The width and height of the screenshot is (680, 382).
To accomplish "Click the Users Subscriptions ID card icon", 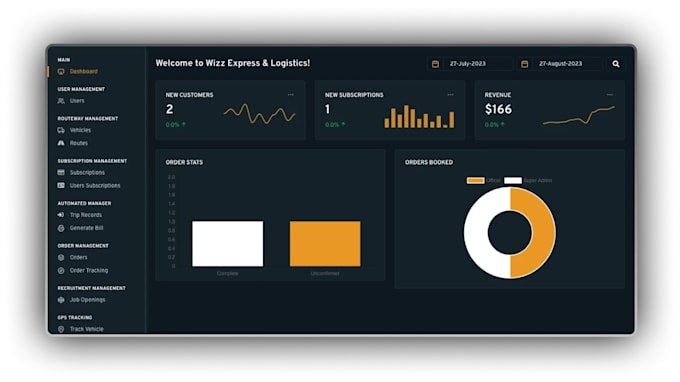I will click(61, 186).
